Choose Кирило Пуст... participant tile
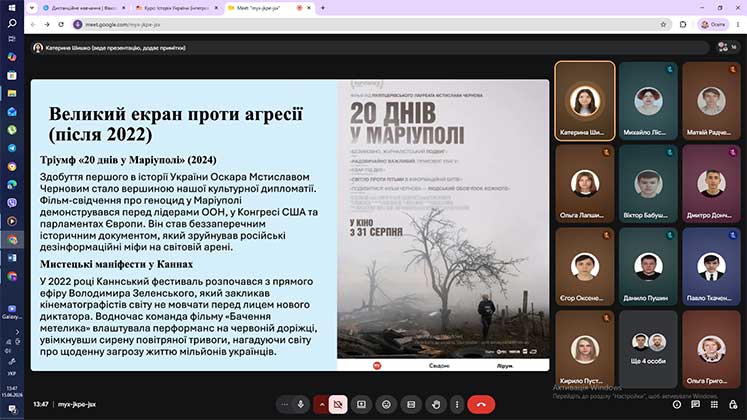747x420 pixels. pyautogui.click(x=585, y=350)
